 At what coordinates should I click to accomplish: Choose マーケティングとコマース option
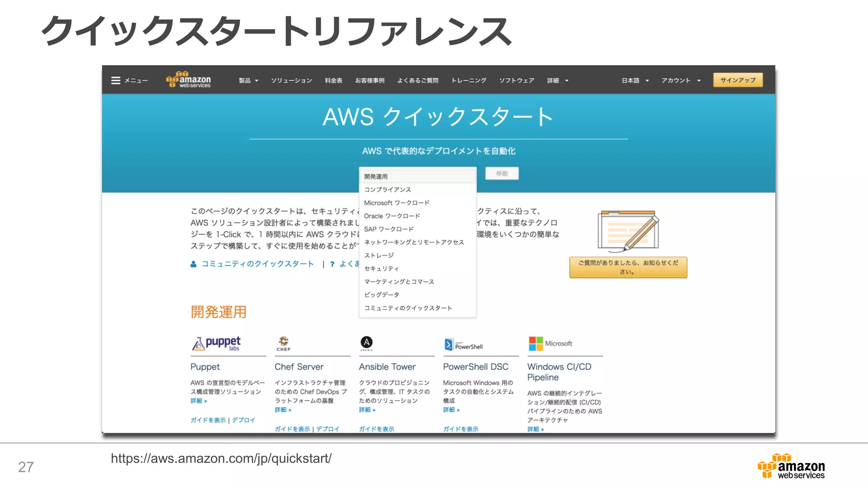pyautogui.click(x=417, y=281)
